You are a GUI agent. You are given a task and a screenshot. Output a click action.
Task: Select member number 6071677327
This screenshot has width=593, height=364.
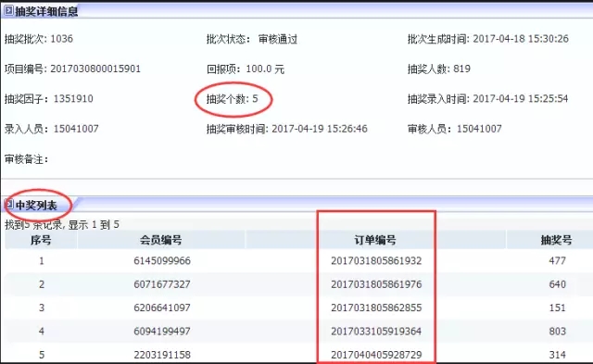point(162,284)
